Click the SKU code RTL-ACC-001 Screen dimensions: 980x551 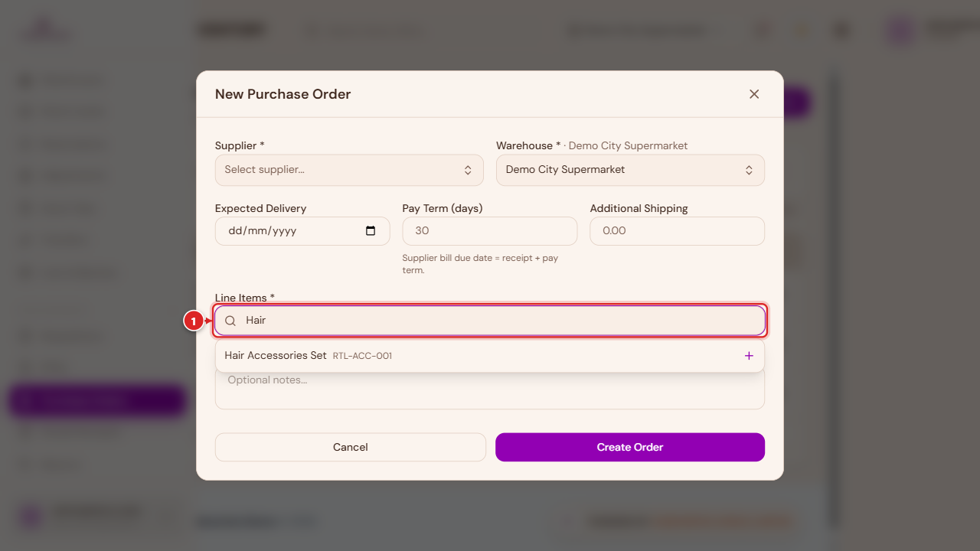coord(362,356)
